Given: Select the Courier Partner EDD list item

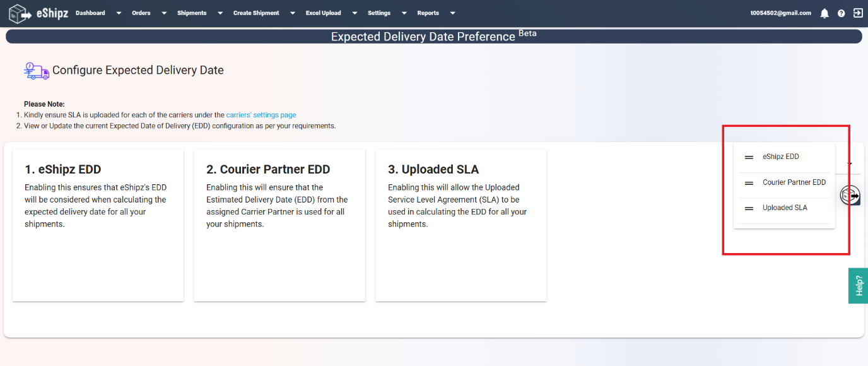Looking at the screenshot, I should click(x=785, y=183).
